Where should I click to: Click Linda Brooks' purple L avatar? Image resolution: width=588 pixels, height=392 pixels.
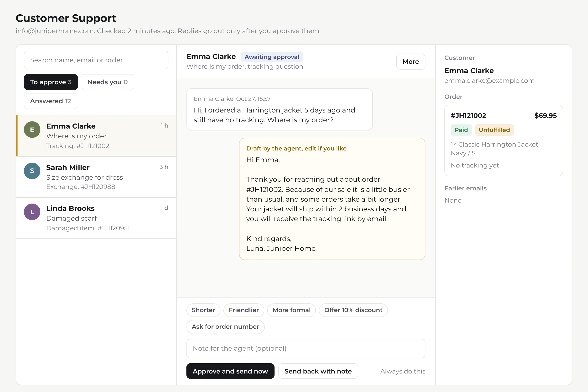32,212
